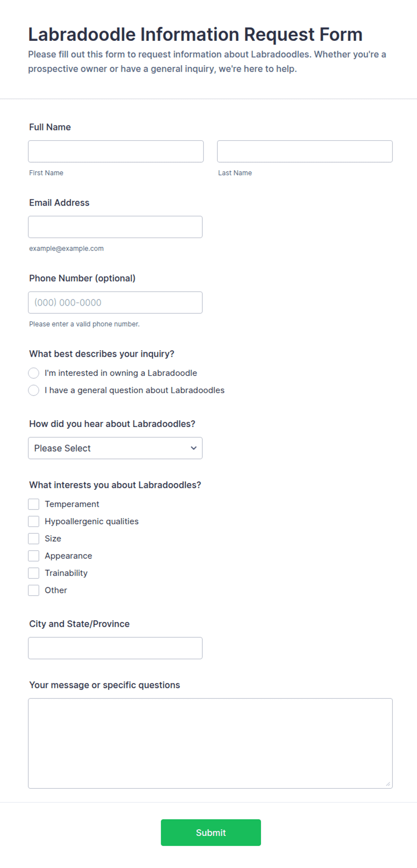Open the "Please Select" dropdown

(x=115, y=448)
